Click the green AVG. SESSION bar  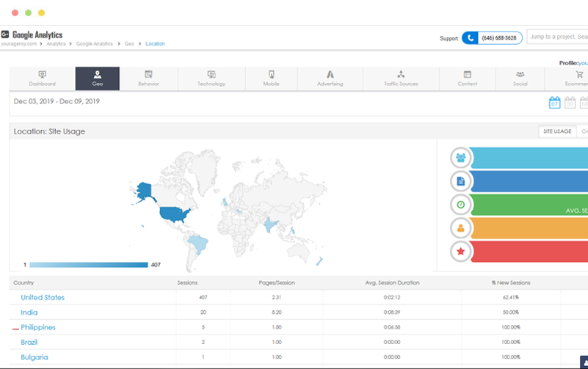[x=529, y=205]
